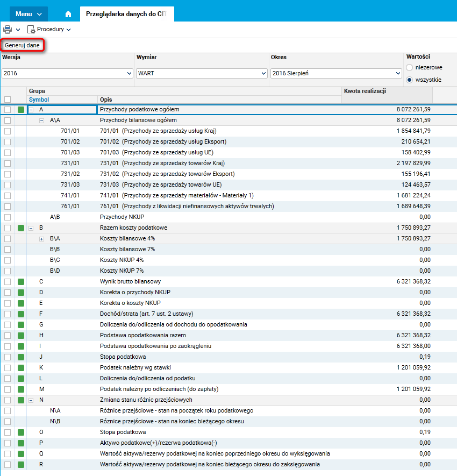Collapse group B row
457x476 pixels.
(x=31, y=228)
